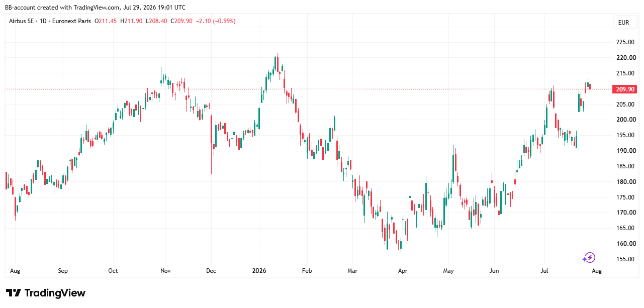
Task: Click the 2026 label on time axis
Action: [x=259, y=271]
